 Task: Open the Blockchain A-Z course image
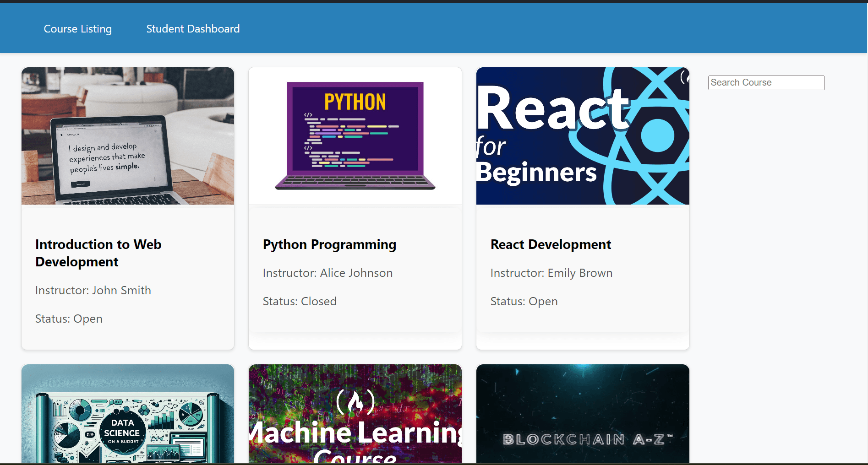tap(583, 414)
